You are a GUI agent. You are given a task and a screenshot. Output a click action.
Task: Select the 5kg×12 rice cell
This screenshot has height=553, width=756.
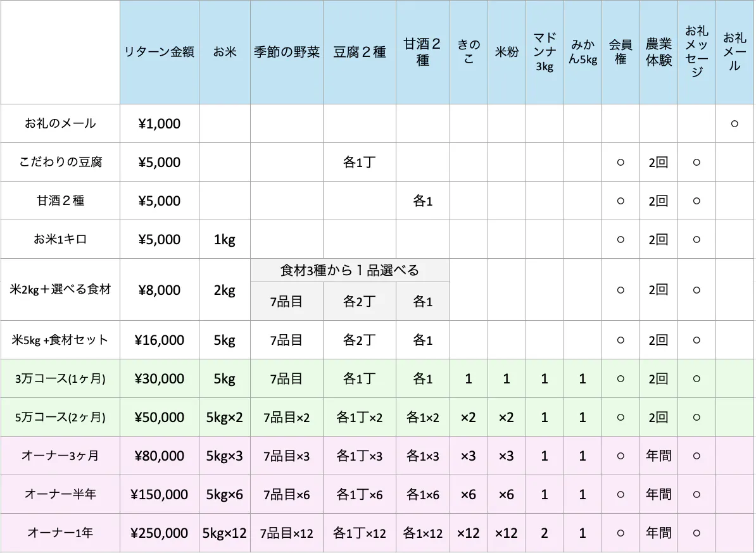224,533
